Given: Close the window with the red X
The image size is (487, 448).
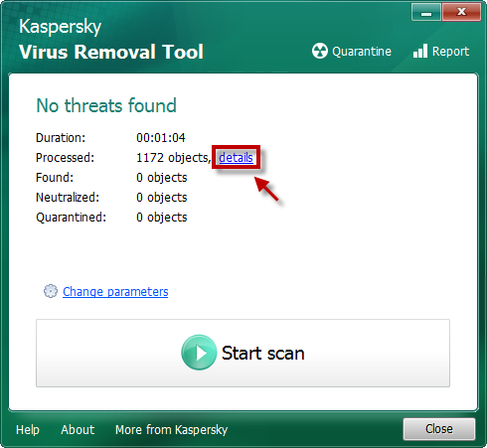Looking at the screenshot, I should [461, 12].
